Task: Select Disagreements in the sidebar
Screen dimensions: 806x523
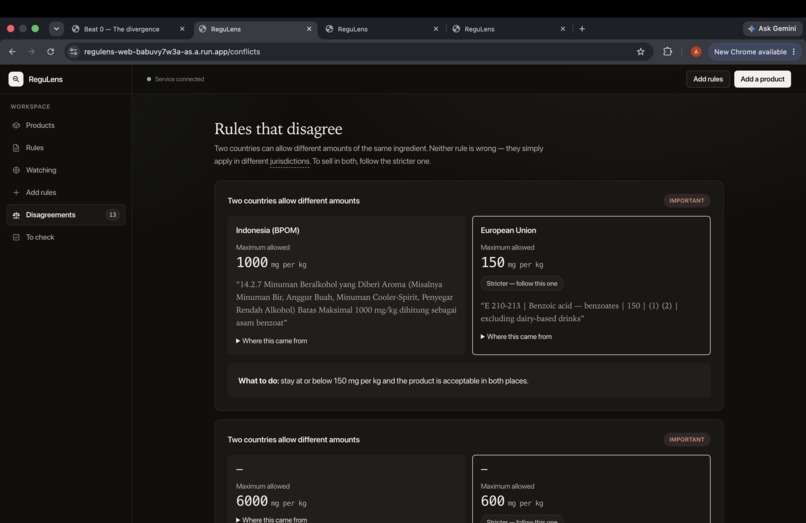Action: click(x=66, y=215)
